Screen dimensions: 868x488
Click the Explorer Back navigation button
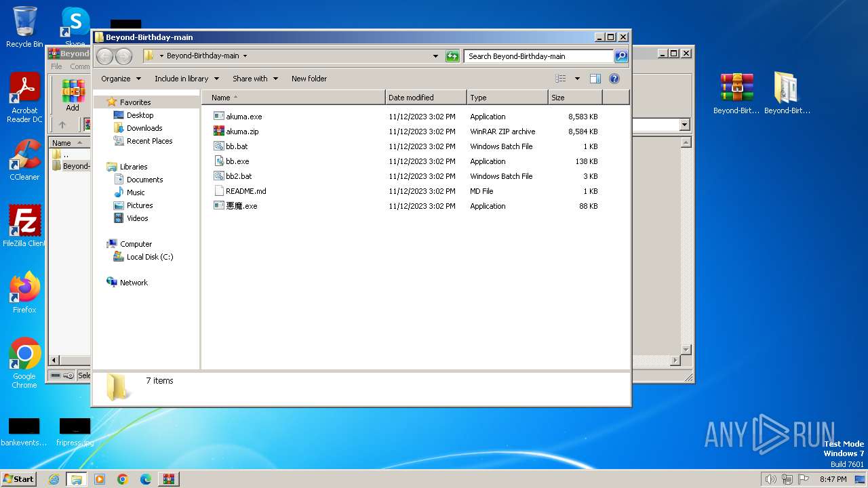(x=104, y=56)
